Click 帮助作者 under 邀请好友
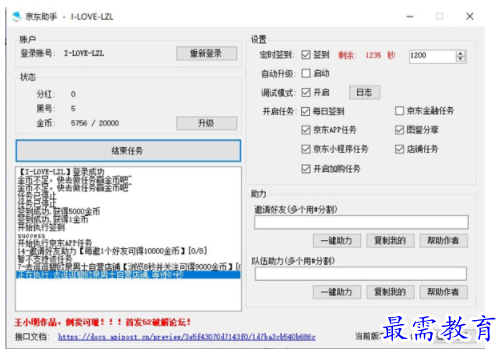The height and width of the screenshot is (360, 504). point(444,241)
